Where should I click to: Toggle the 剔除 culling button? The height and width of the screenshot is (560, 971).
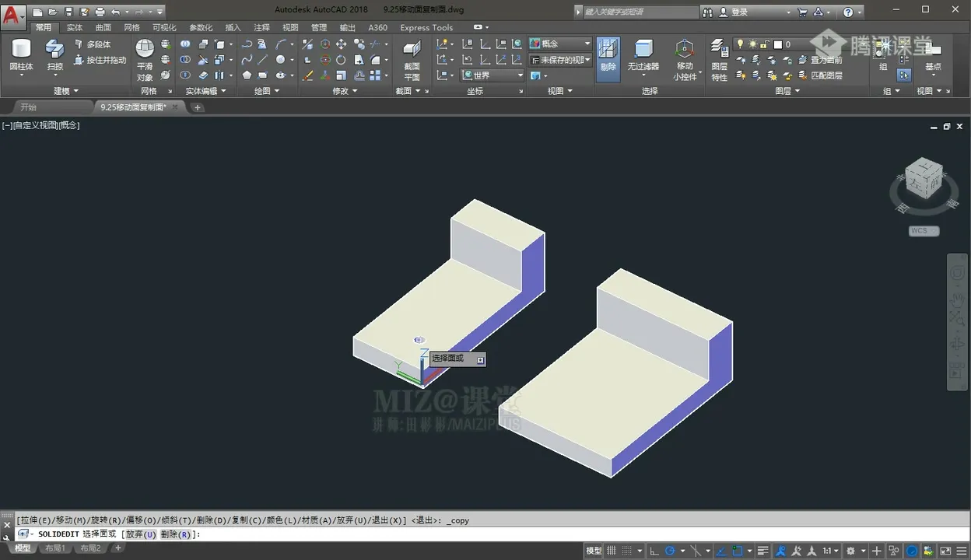click(x=608, y=55)
